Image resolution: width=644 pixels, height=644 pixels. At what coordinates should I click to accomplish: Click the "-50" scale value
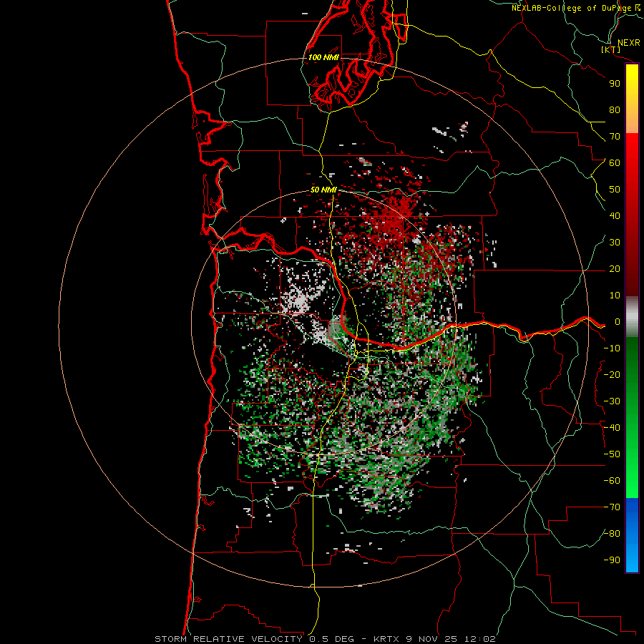(x=612, y=454)
